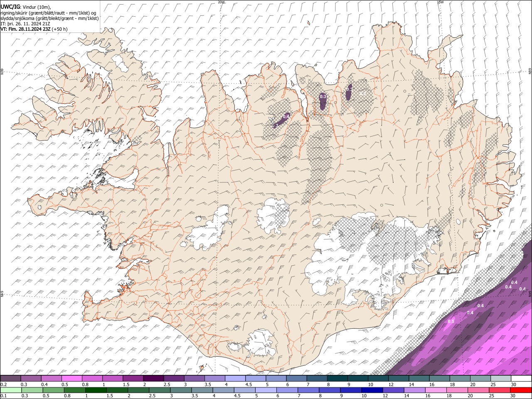Click the pink 0.5 swatch in upper legend row
Viewport: 532px width, 399px height.
tap(72, 379)
